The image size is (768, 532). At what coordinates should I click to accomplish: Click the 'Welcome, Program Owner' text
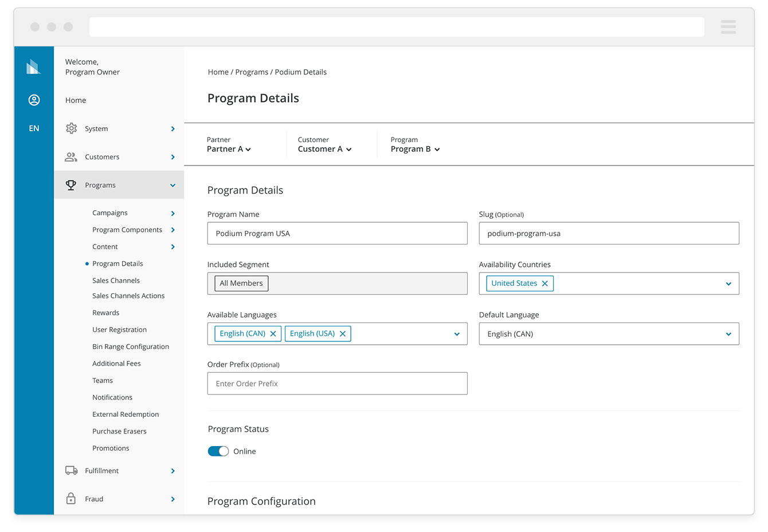[x=92, y=67]
